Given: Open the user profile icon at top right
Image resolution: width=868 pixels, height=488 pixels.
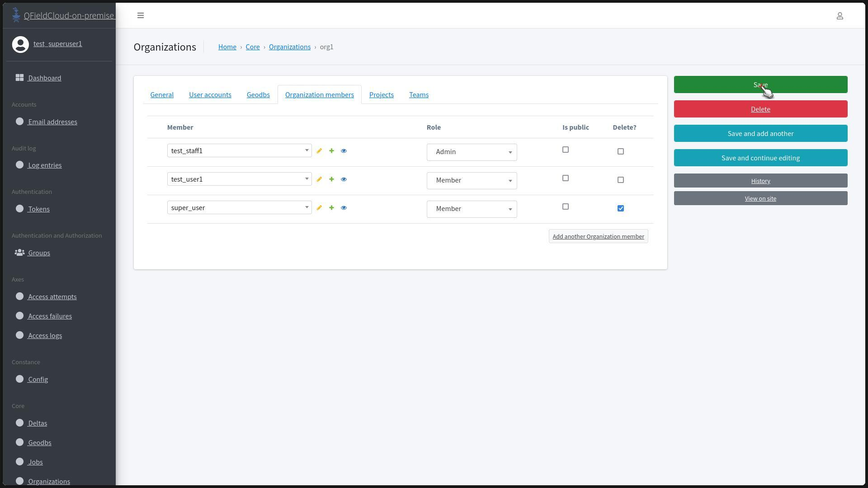Looking at the screenshot, I should (x=840, y=16).
